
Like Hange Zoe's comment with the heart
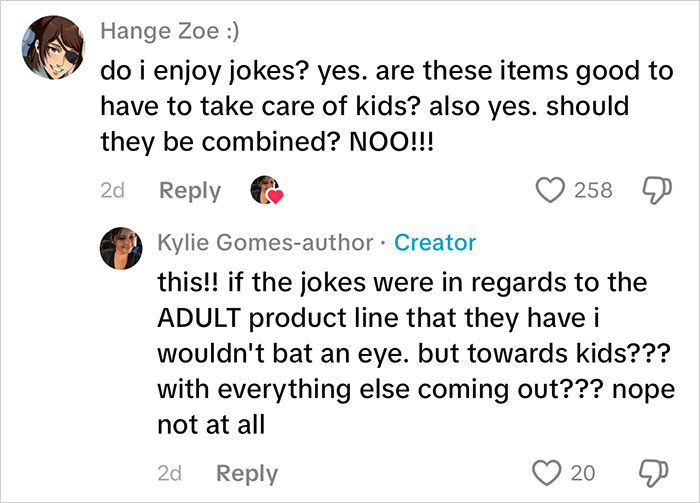[x=550, y=189]
